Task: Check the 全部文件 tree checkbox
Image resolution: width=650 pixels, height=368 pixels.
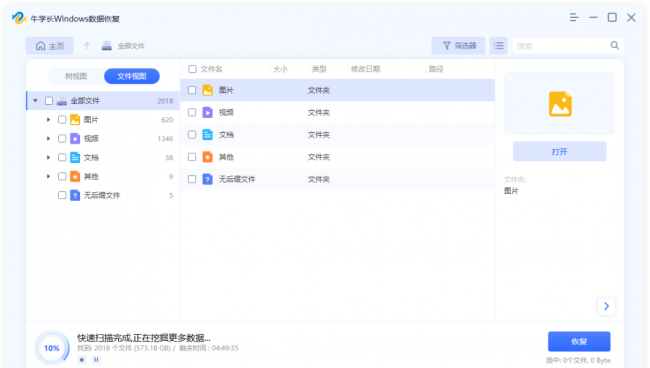Action: 49,101
